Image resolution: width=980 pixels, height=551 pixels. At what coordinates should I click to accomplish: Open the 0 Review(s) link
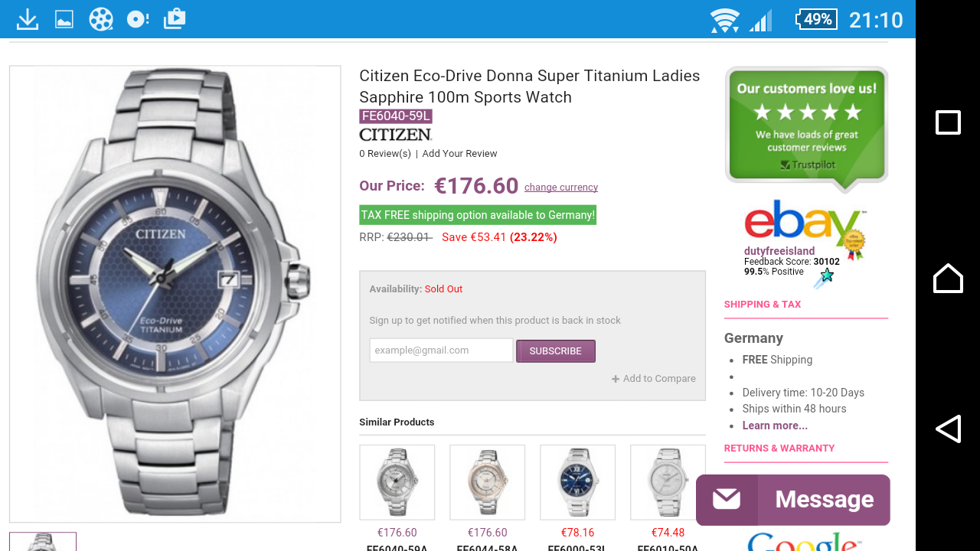385,154
